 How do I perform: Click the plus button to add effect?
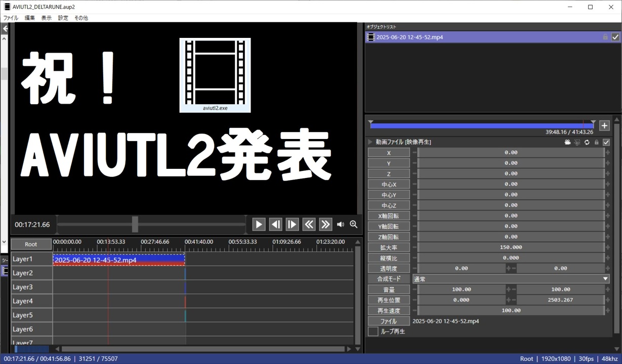604,125
